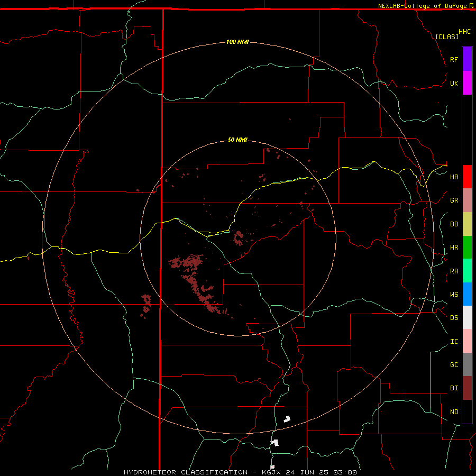Viewport: 476px width, 476px height.
Task: Click the DS white legend swatch
Action: [467, 317]
